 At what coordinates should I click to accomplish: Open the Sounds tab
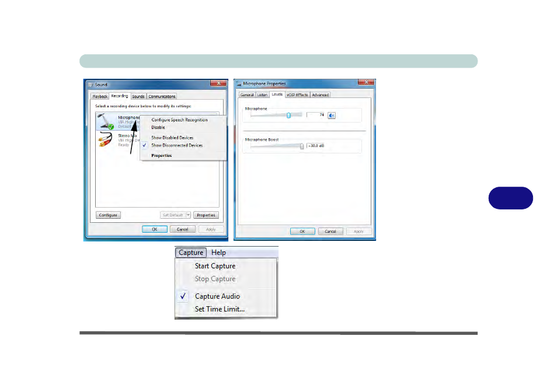pyautogui.click(x=138, y=96)
